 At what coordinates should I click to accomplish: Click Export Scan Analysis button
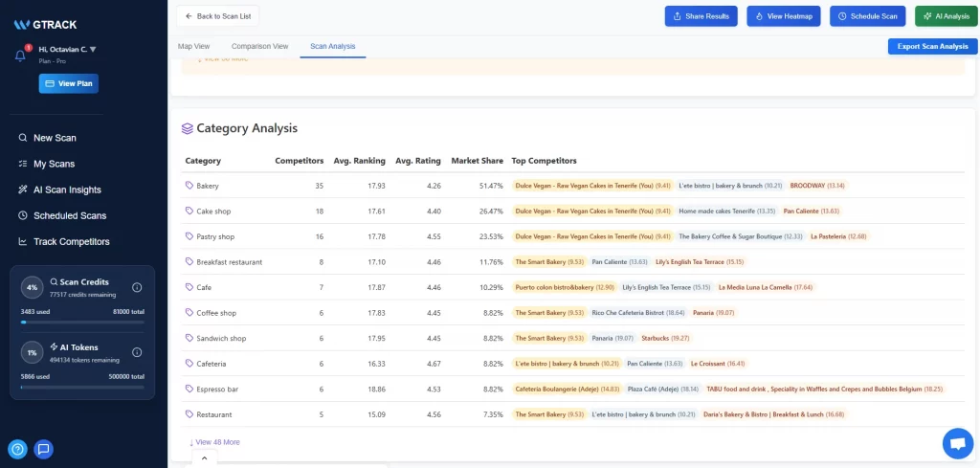point(932,46)
